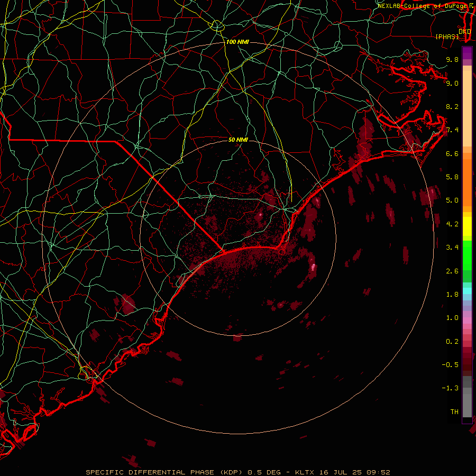Viewport: 476px width, 476px height.
Task: Click the 6.6 scale value label
Action: pyautogui.click(x=452, y=153)
